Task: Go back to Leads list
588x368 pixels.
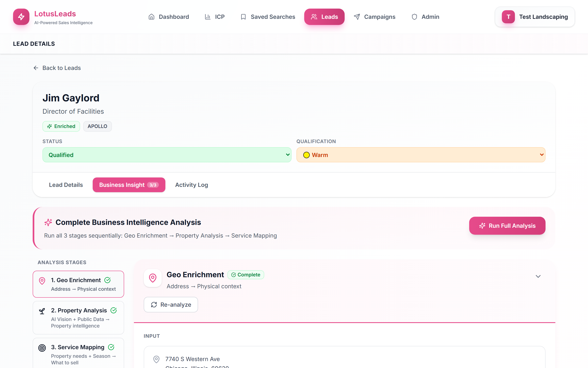Action: [x=57, y=68]
